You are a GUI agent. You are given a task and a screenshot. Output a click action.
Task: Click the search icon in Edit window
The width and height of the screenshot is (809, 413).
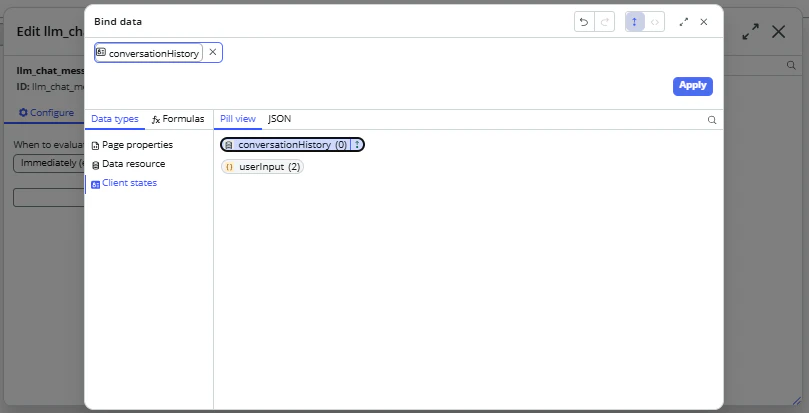[x=791, y=65]
